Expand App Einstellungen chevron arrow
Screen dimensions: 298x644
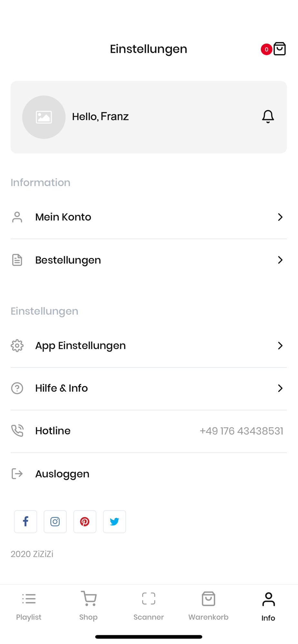click(x=280, y=346)
